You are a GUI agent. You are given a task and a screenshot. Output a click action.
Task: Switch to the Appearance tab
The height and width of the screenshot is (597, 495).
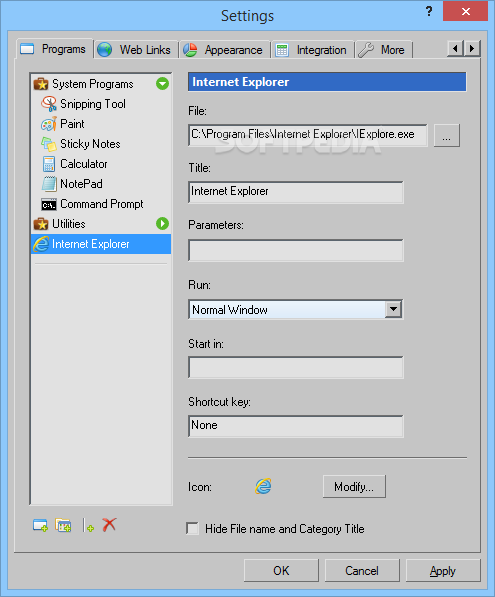pos(225,50)
